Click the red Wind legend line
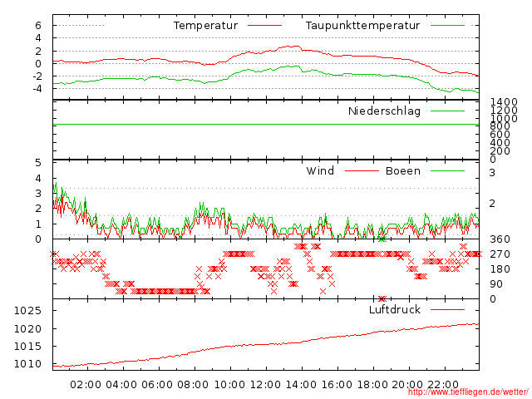 [362, 170]
